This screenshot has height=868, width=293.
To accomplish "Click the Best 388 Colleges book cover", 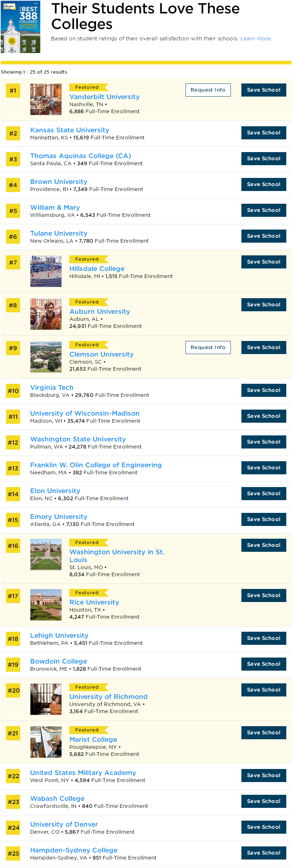I will [20, 27].
